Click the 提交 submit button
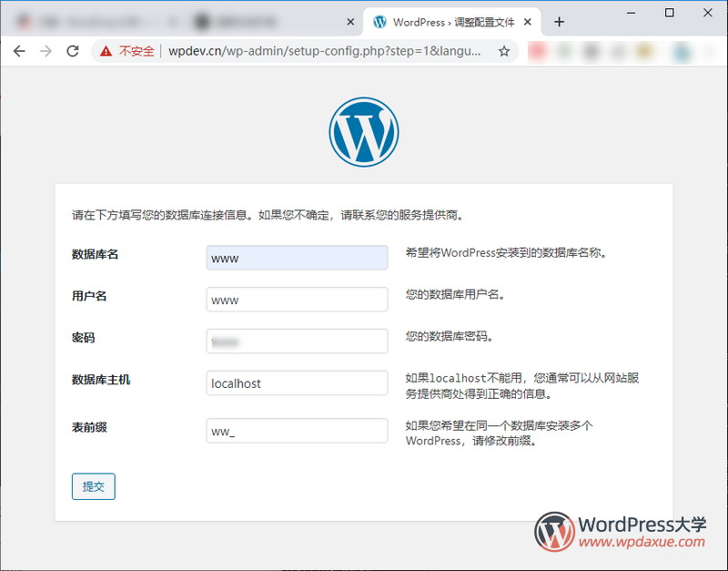The height and width of the screenshot is (571, 728). point(93,486)
